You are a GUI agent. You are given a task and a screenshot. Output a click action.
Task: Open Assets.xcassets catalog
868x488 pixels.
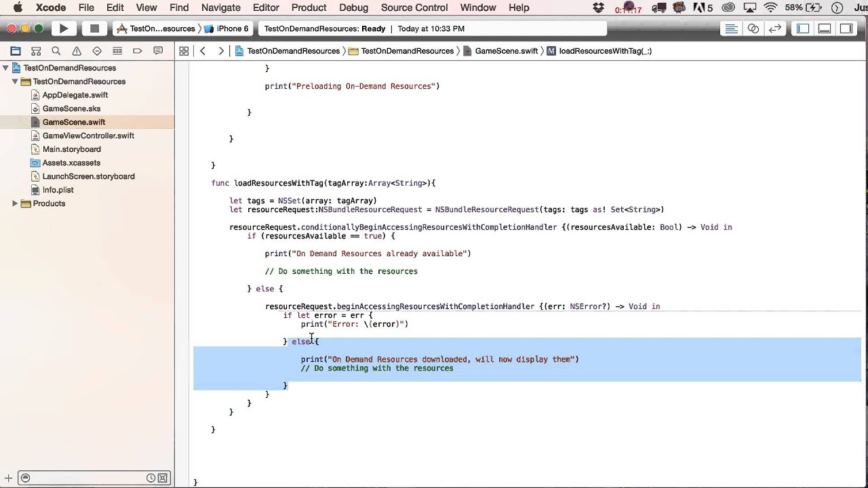[x=71, y=163]
